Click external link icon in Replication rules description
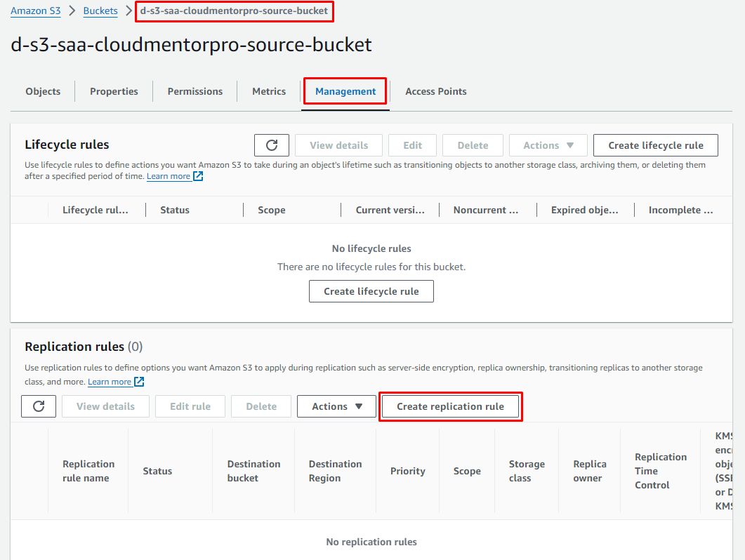Image resolution: width=745 pixels, height=560 pixels. click(139, 382)
